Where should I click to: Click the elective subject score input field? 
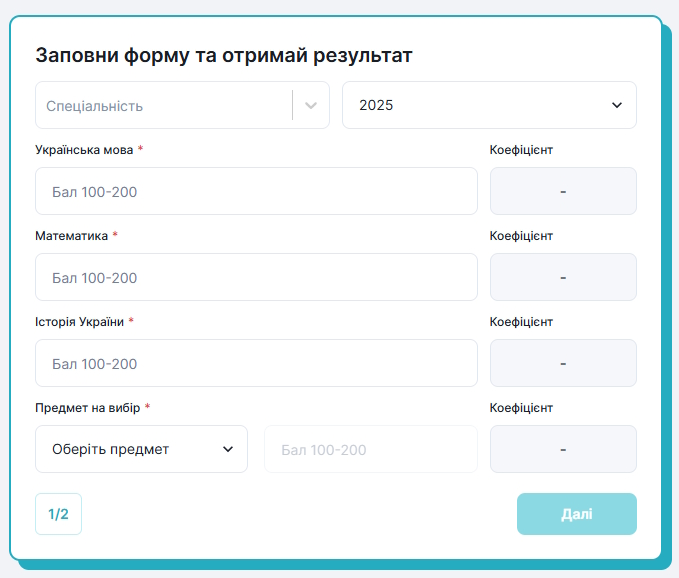pyautogui.click(x=371, y=449)
